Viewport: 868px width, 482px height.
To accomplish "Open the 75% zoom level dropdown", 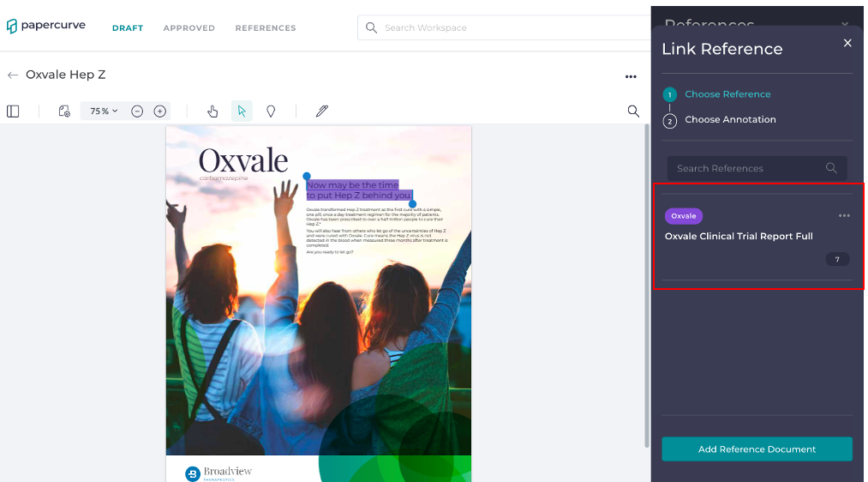I will coord(104,111).
